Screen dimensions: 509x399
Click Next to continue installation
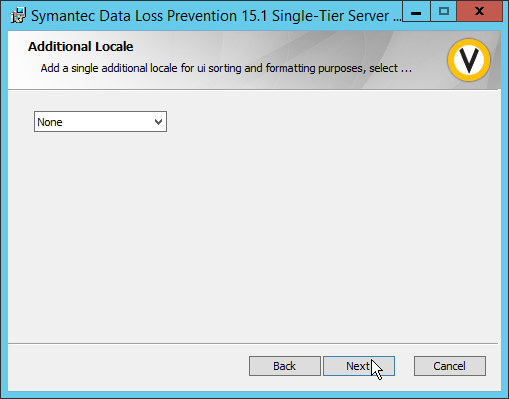point(359,366)
